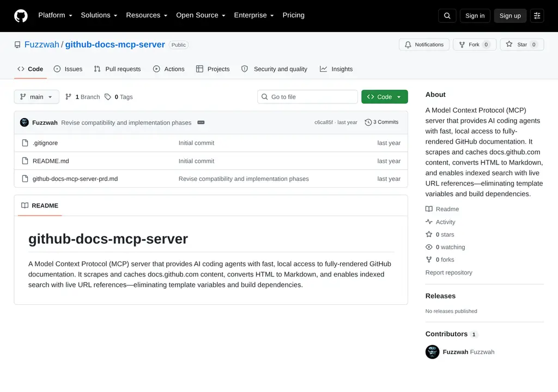The image size is (558, 392).
Task: Click the Fuzzwah contributor avatar
Action: click(432, 352)
